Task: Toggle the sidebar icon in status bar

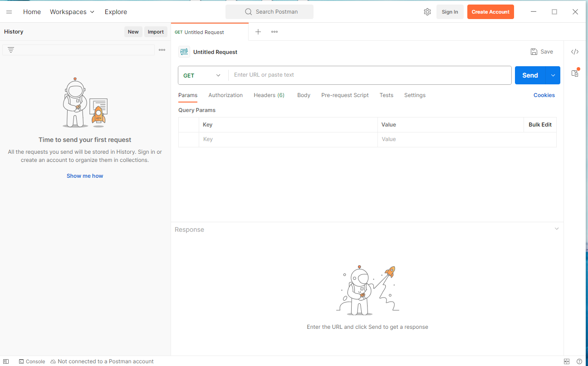Action: pyautogui.click(x=6, y=361)
